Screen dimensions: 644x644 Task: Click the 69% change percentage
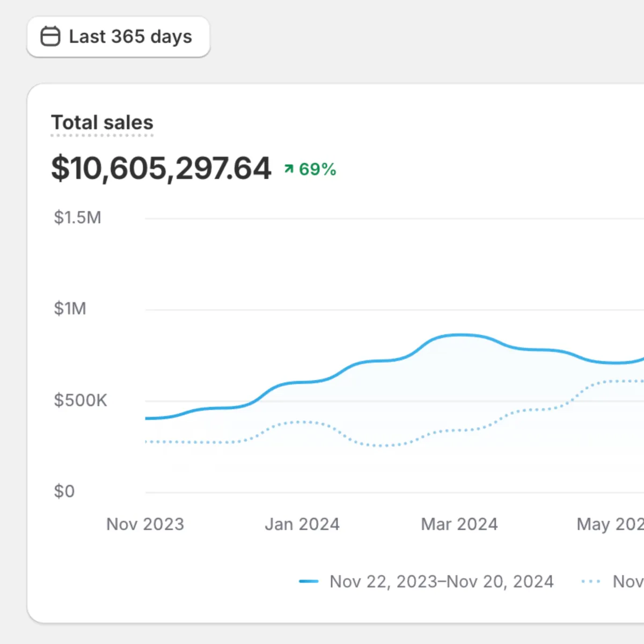pos(317,170)
